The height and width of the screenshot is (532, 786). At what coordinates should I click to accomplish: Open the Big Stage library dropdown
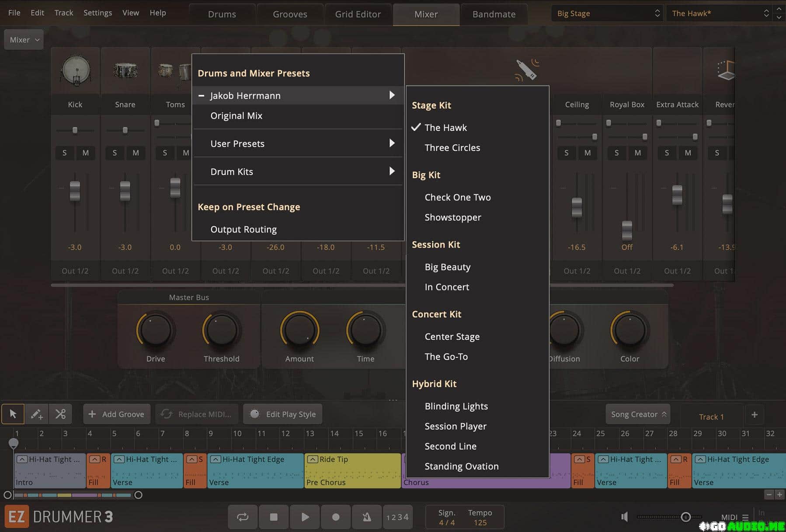point(608,13)
